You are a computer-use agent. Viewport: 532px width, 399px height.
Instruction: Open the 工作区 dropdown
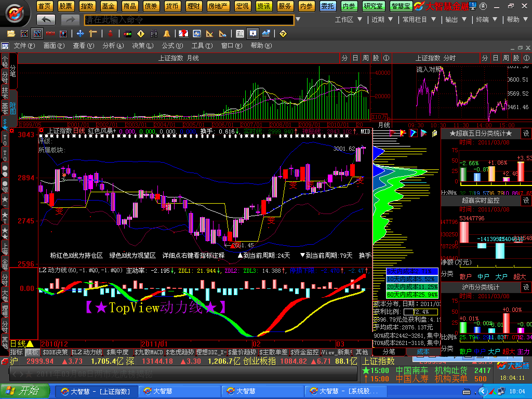[x=348, y=20]
